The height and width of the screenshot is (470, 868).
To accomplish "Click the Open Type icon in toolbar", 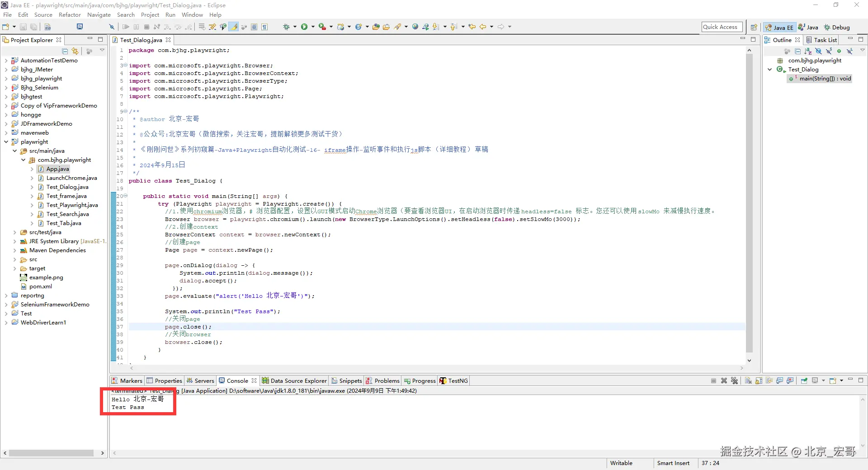I will click(376, 27).
